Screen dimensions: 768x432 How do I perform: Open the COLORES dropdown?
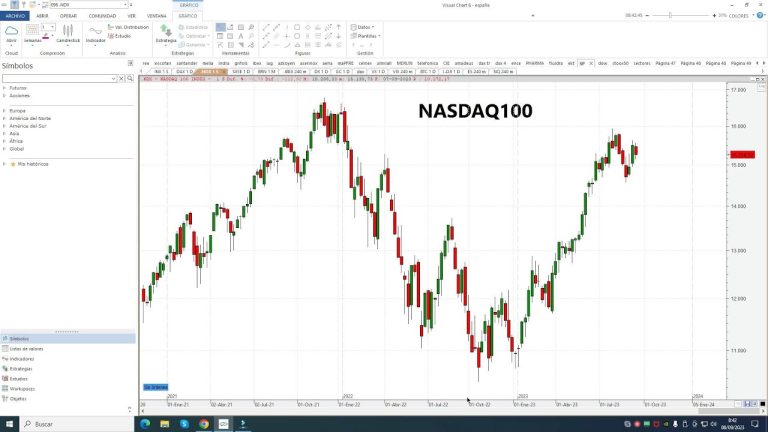click(x=742, y=16)
